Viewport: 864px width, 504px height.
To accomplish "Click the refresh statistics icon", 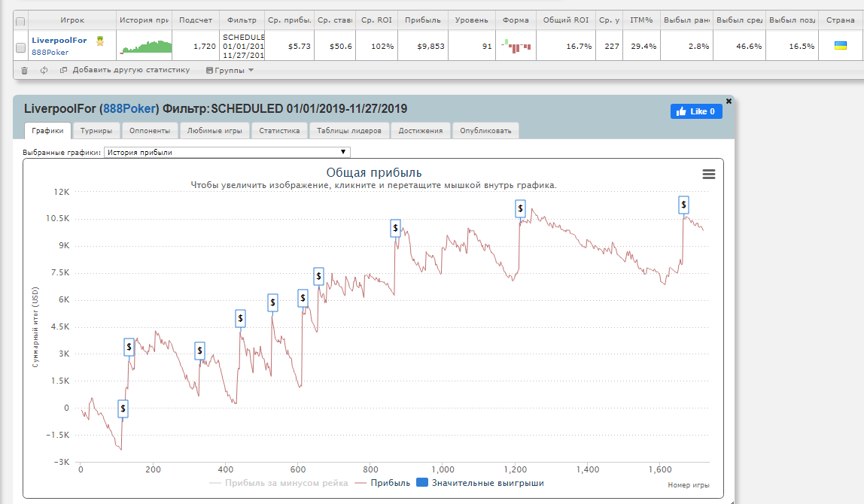I will point(44,71).
